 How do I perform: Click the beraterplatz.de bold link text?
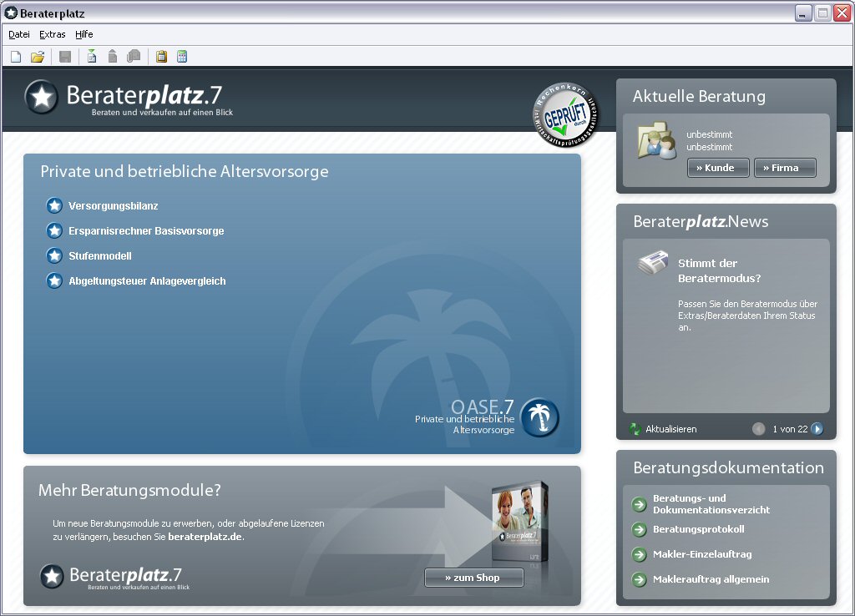pyautogui.click(x=205, y=537)
